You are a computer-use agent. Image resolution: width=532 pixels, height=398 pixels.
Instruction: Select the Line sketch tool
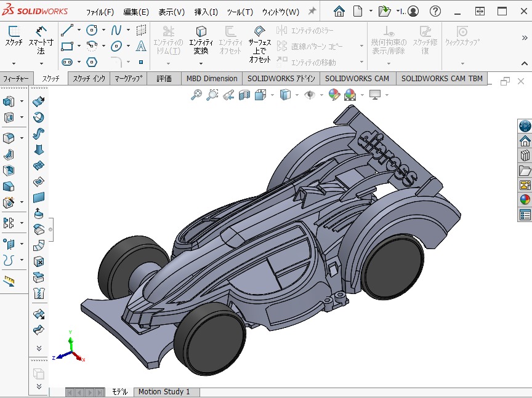tap(67, 30)
